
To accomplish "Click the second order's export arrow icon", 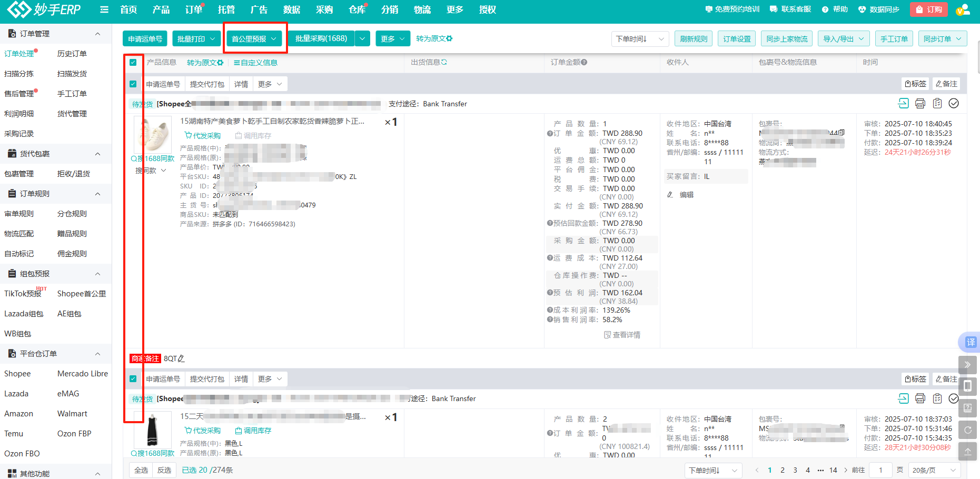I will pyautogui.click(x=904, y=398).
